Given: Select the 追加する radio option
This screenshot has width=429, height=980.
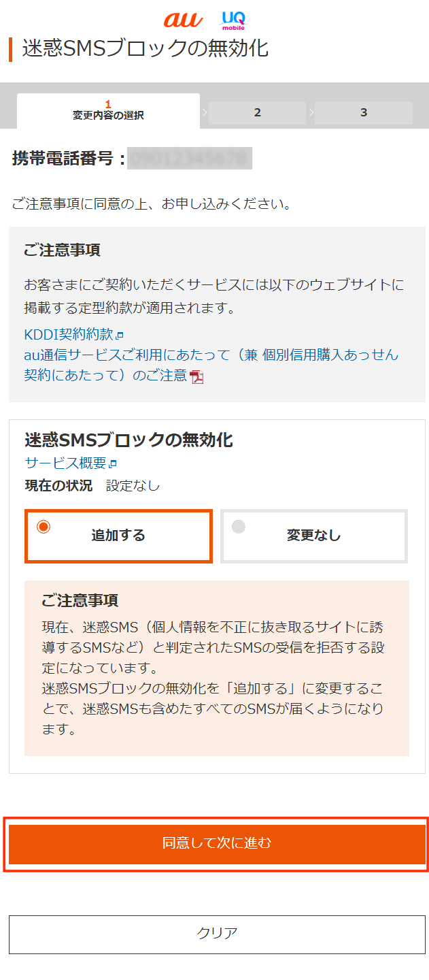Looking at the screenshot, I should click(x=44, y=527).
